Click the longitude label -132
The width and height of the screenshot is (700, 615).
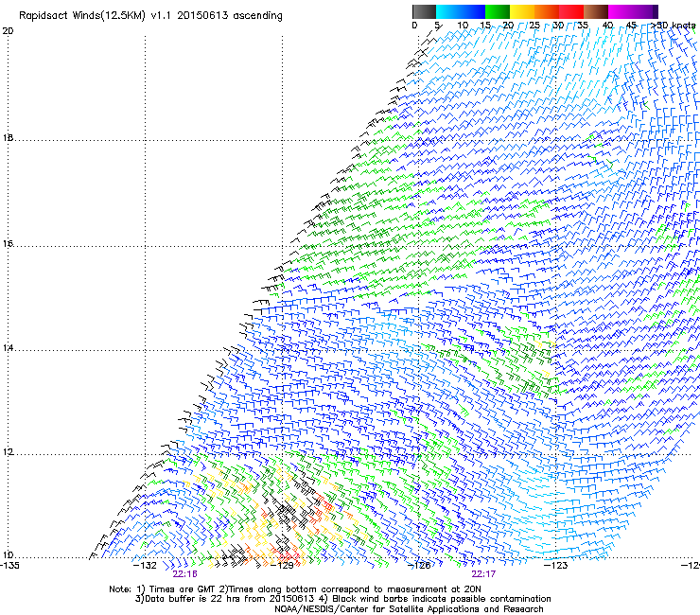pos(145,565)
